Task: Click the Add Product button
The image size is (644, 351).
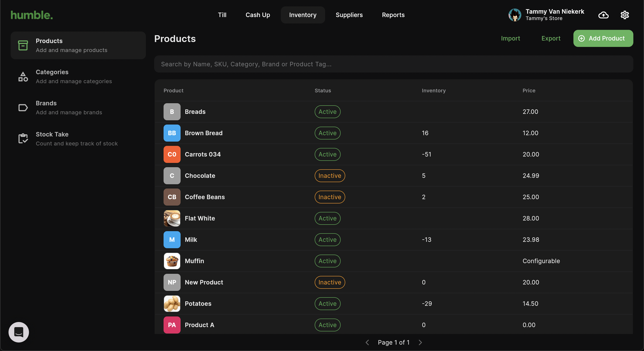Action: pos(603,38)
